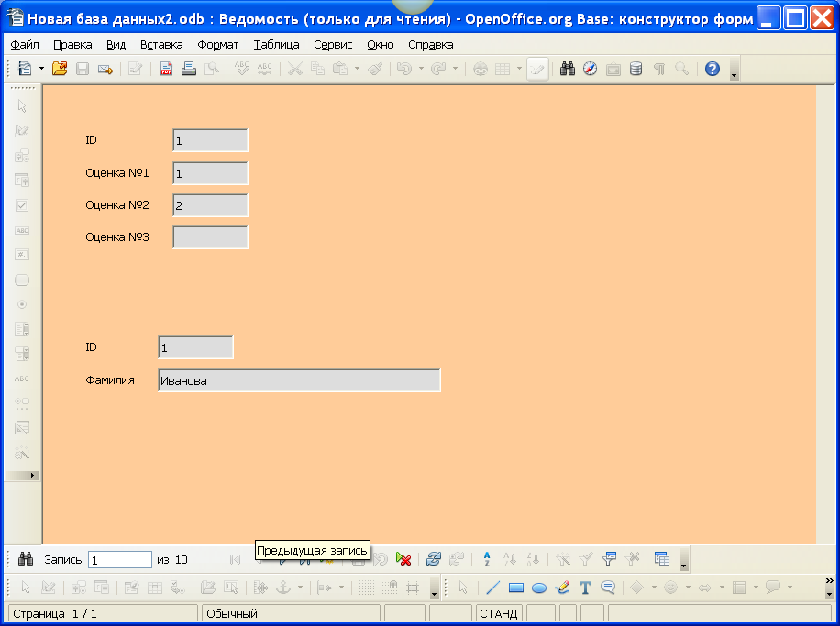
Task: Expand the Symbol Shapes smiley dropdown
Action: 688,588
